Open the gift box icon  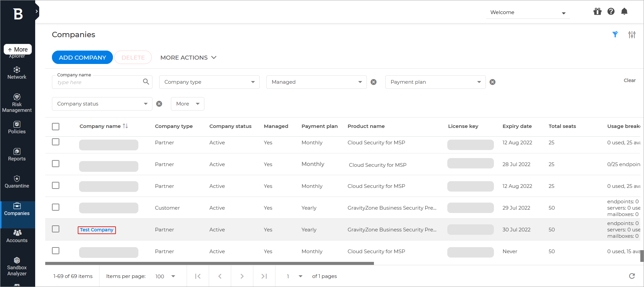[x=597, y=12]
